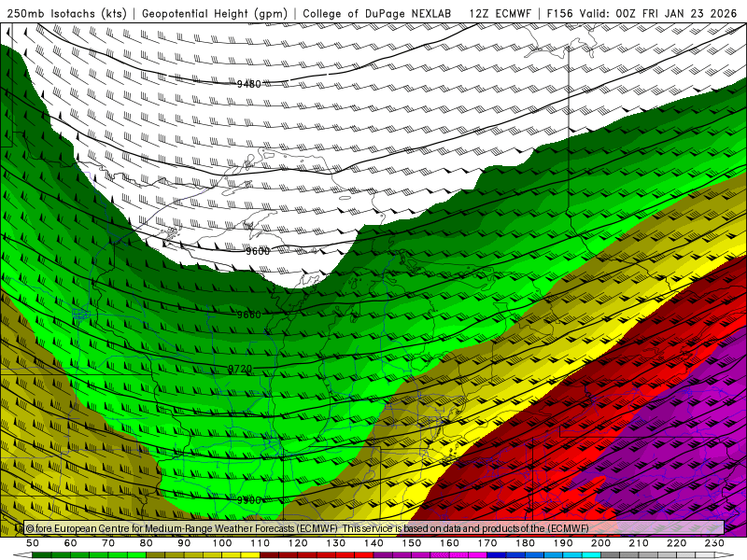Screen dimensions: 747x560
Task: Click the 200 kts legend value
Action: pos(600,543)
